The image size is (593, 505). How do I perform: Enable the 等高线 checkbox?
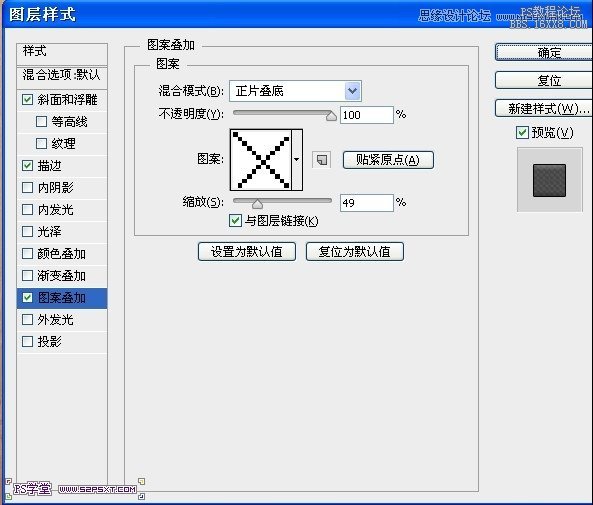(41, 121)
